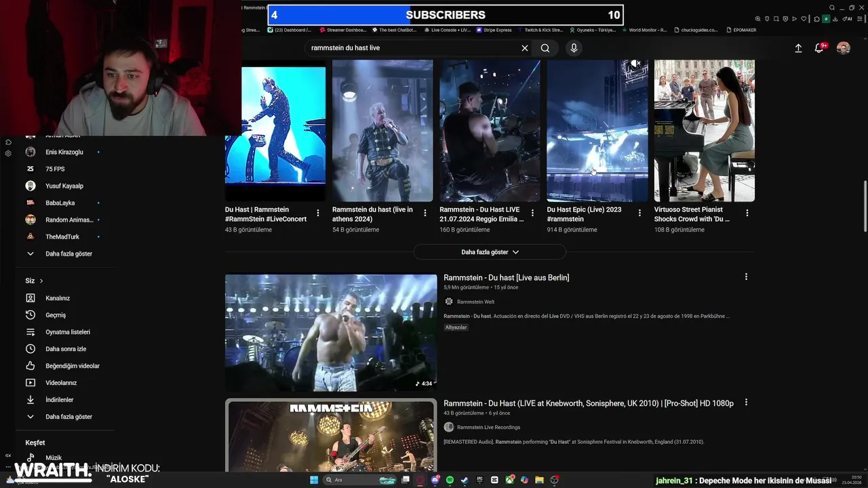868x488 pixels.
Task: Open Windows Start menu
Action: tap(314, 480)
